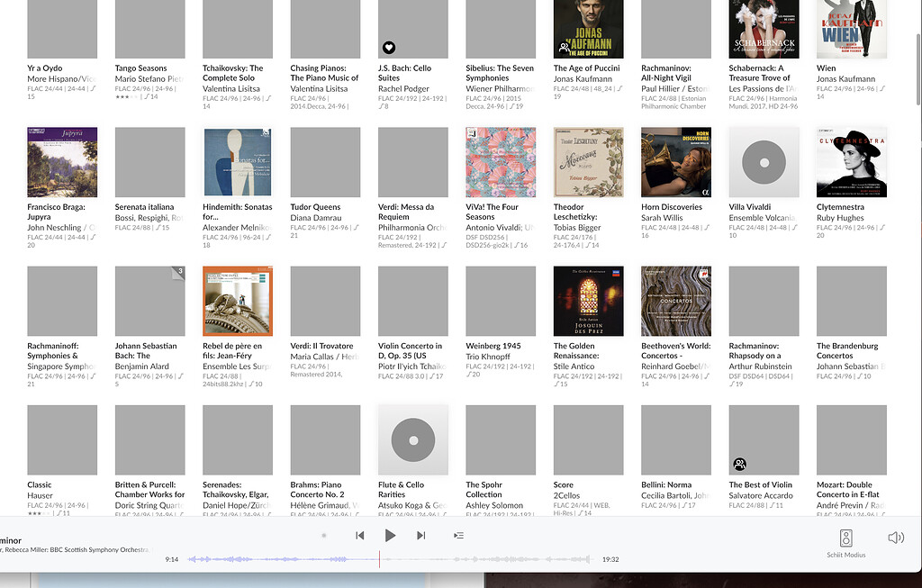The width and height of the screenshot is (922, 588).
Task: Open The Golden Renaissance album cover
Action: click(588, 300)
